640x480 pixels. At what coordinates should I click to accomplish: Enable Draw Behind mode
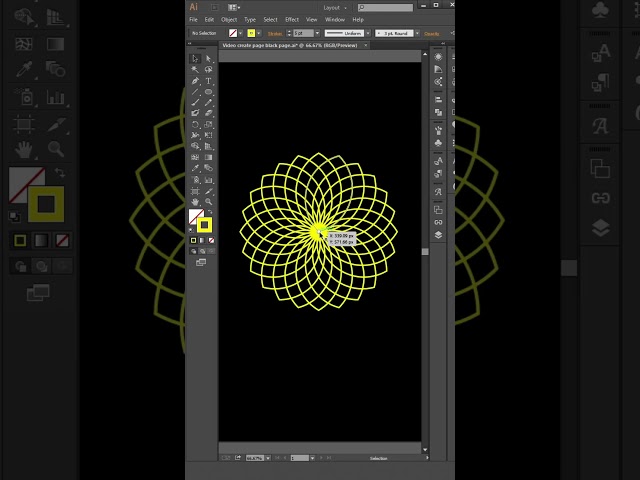coord(202,251)
